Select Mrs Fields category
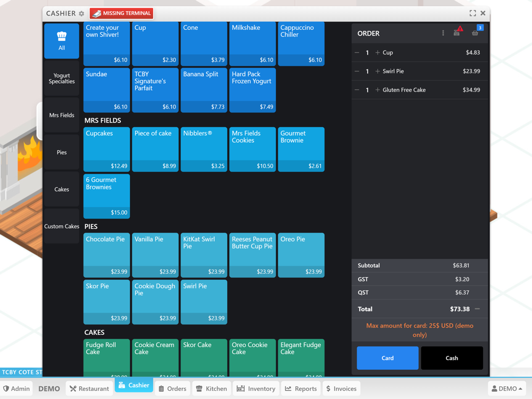 click(x=61, y=115)
